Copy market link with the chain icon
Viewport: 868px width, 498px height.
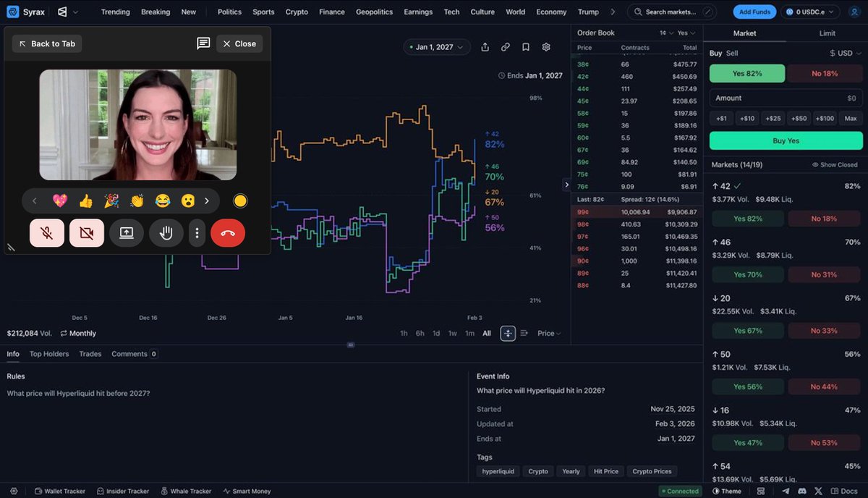coord(506,47)
